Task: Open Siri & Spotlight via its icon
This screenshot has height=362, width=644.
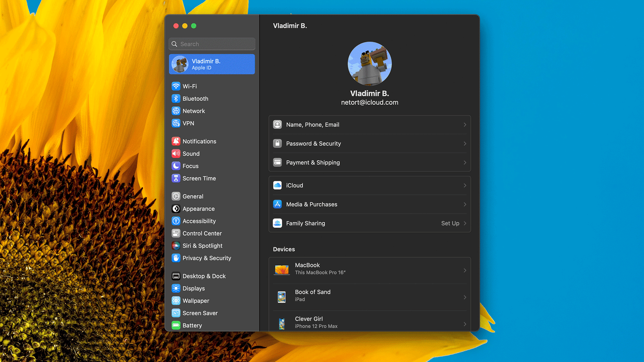Action: click(176, 246)
